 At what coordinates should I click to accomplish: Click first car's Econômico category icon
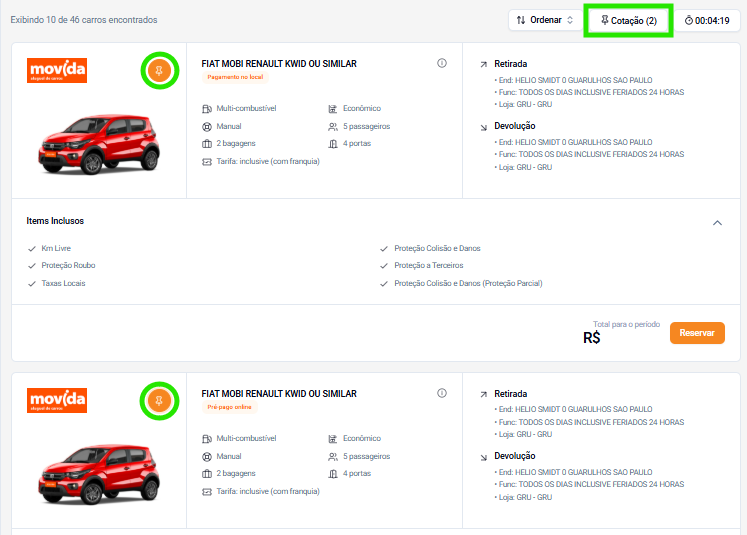click(x=333, y=109)
